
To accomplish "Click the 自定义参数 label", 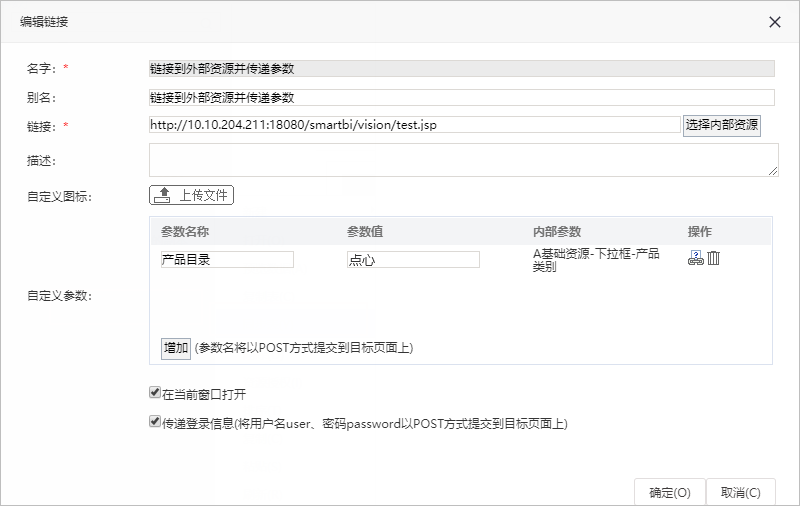I will click(x=59, y=296).
